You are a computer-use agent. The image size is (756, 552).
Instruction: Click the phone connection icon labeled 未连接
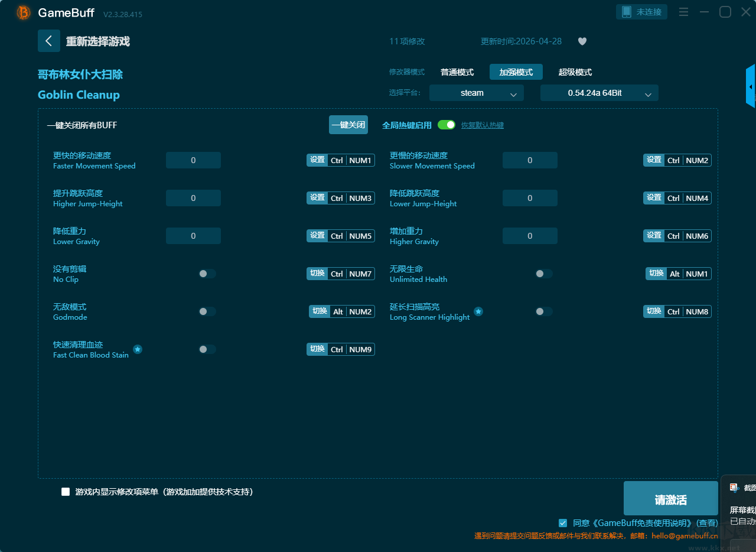(x=641, y=12)
